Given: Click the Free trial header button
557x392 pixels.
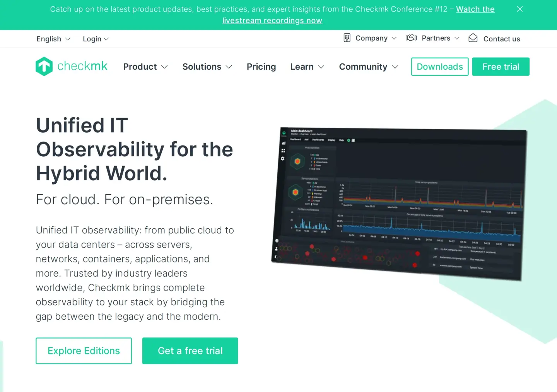Looking at the screenshot, I should [x=501, y=67].
